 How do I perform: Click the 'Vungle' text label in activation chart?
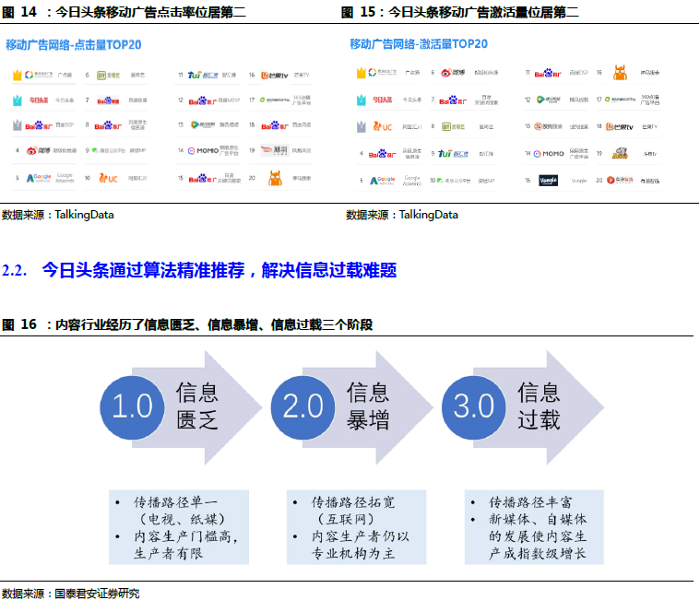pyautogui.click(x=579, y=181)
